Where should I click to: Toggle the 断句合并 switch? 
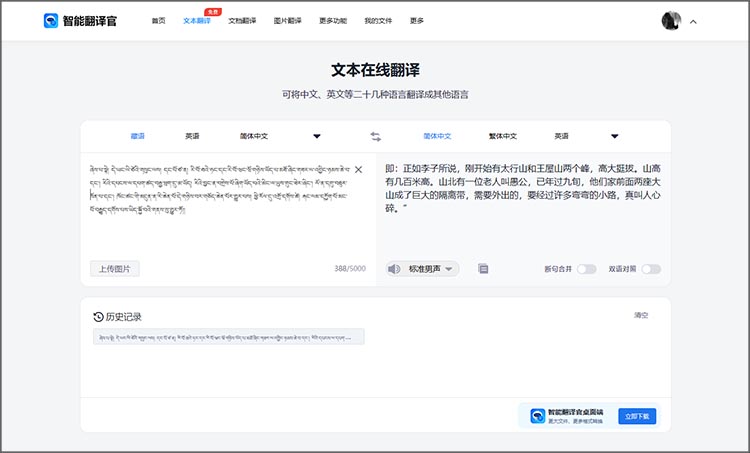tap(586, 268)
